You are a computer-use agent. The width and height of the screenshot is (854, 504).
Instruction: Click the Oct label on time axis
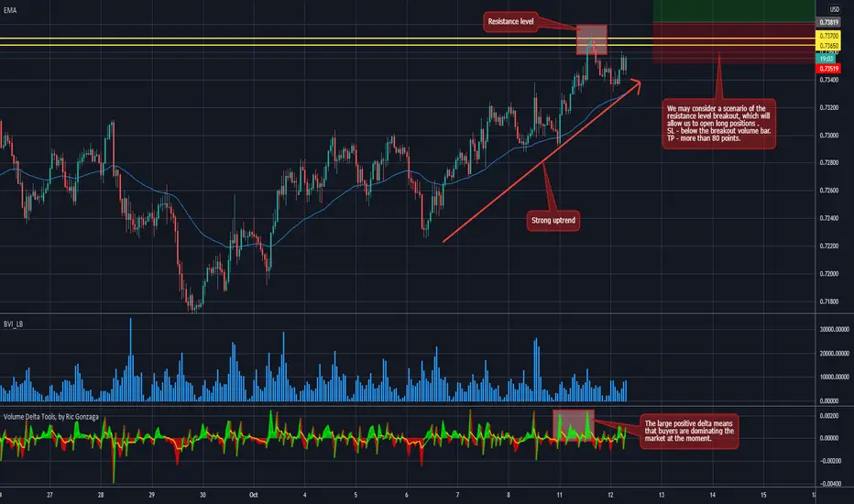click(x=253, y=495)
